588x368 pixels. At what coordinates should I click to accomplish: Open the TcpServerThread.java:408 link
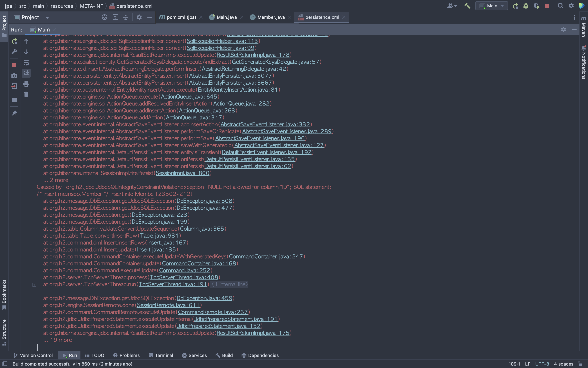point(184,277)
